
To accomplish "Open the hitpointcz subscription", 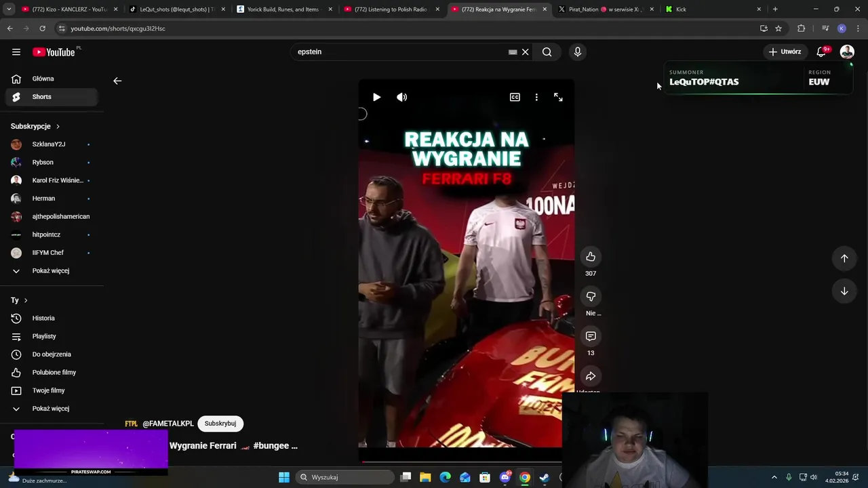I will pyautogui.click(x=52, y=235).
